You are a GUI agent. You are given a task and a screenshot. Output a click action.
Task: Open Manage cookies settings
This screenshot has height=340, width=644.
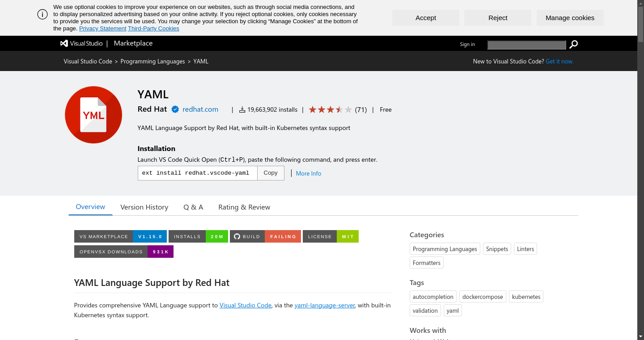point(570,18)
